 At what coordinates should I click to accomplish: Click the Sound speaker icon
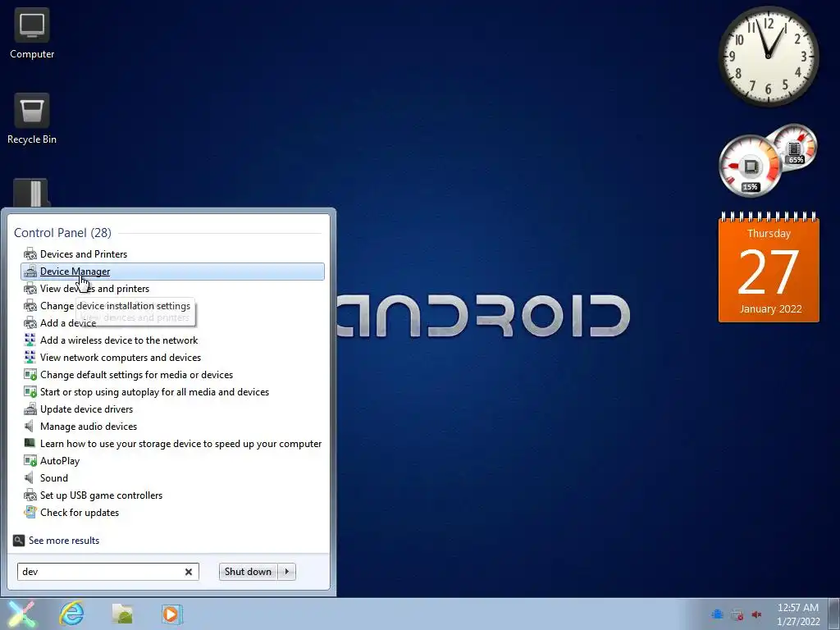point(30,478)
